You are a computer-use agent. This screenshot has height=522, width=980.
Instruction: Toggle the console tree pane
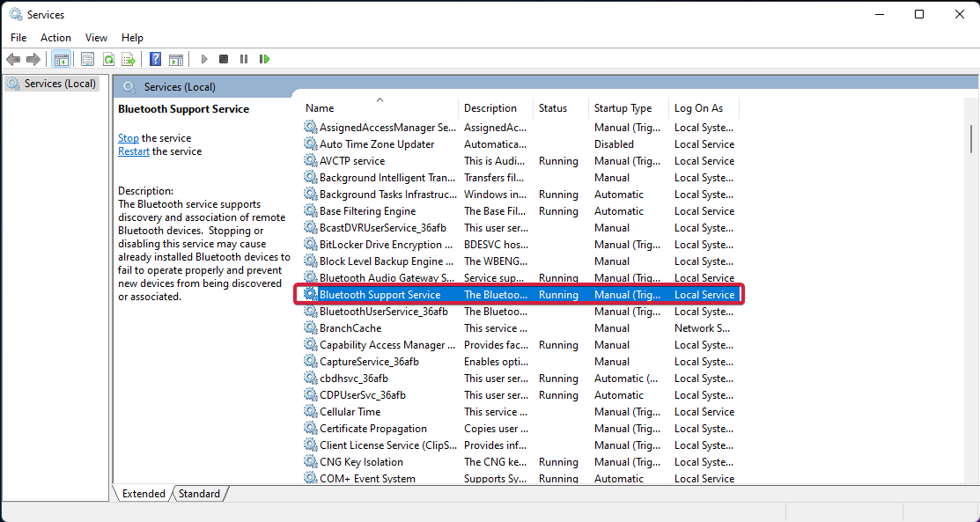(61, 59)
